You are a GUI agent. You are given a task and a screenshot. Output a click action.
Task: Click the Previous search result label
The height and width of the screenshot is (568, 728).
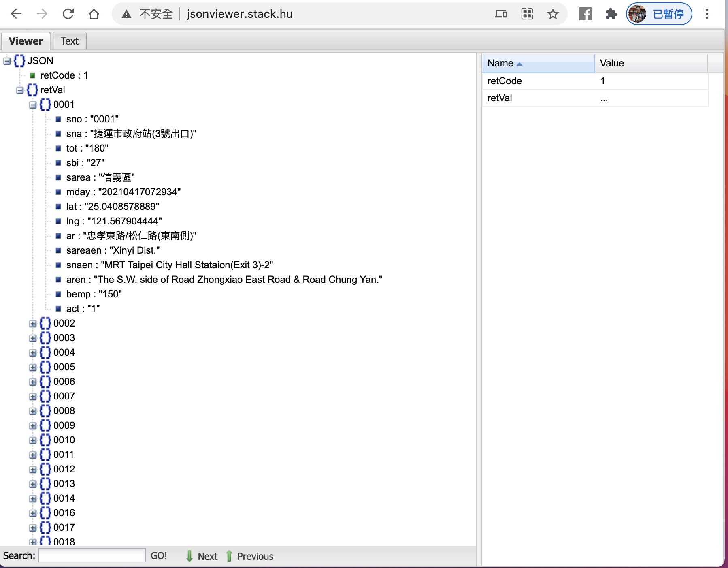[255, 556]
